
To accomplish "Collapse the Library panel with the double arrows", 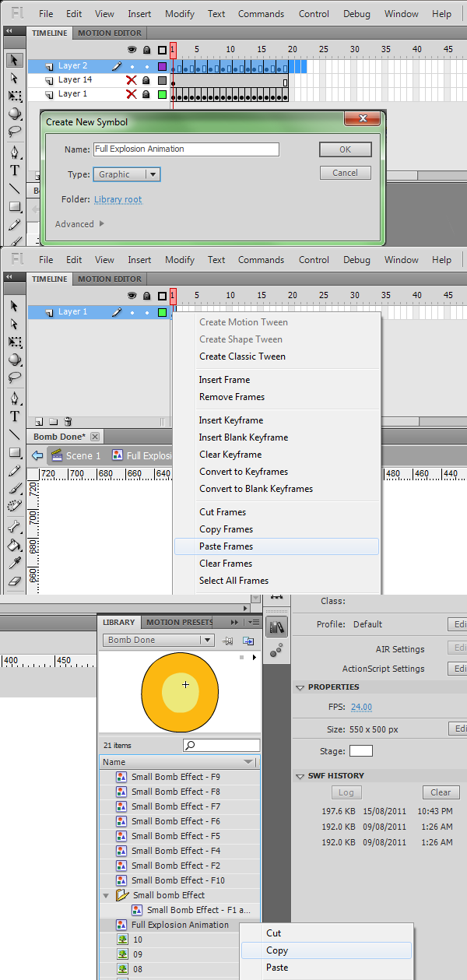I will coord(234,623).
